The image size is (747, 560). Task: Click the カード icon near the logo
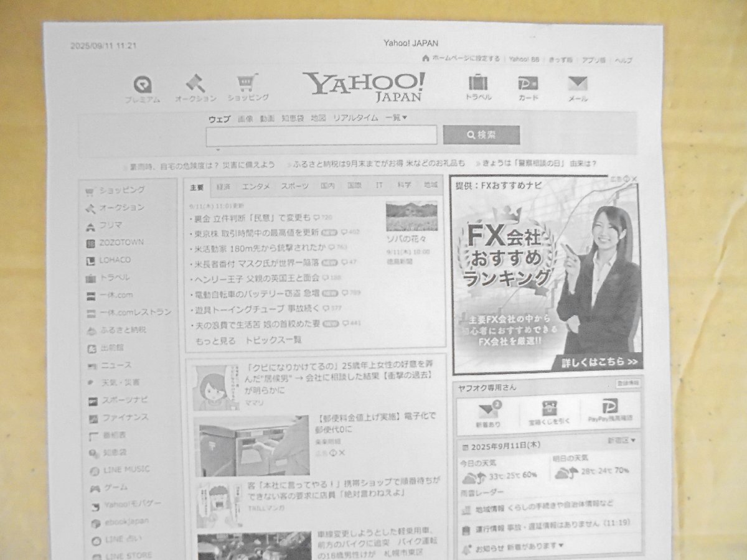tap(527, 84)
